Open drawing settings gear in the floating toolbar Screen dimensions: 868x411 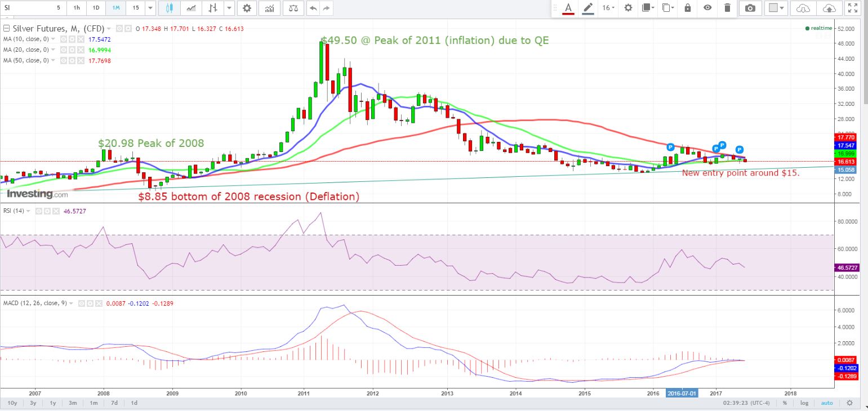[x=628, y=8]
